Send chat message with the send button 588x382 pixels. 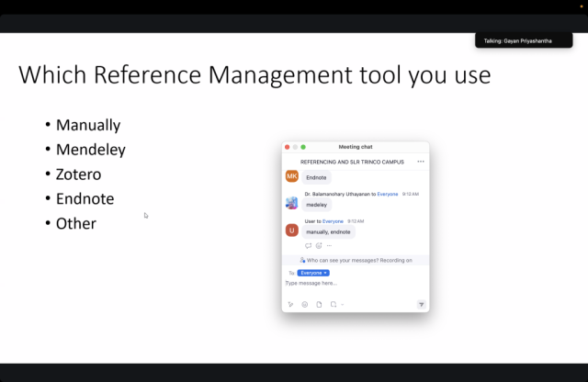click(x=421, y=304)
